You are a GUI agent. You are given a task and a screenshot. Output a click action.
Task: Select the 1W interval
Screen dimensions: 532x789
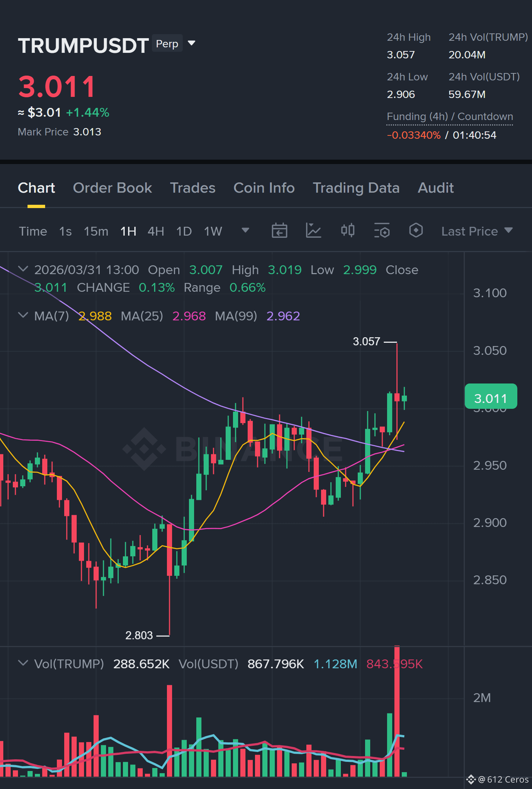point(213,231)
